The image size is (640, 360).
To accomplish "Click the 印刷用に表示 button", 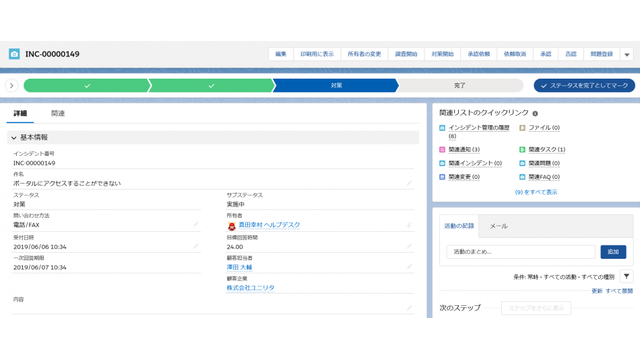I will (x=317, y=54).
